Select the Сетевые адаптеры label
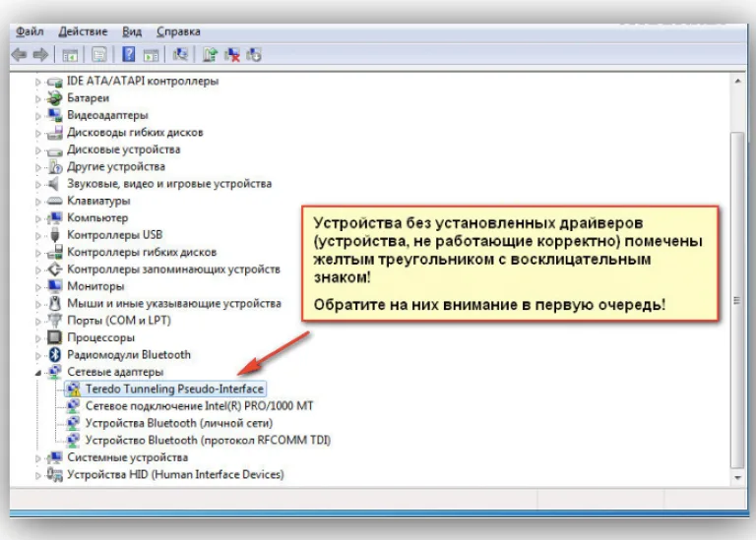This screenshot has width=756, height=540. click(115, 372)
